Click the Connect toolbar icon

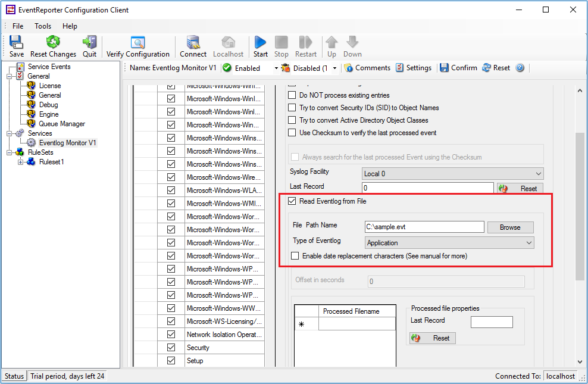[193, 46]
